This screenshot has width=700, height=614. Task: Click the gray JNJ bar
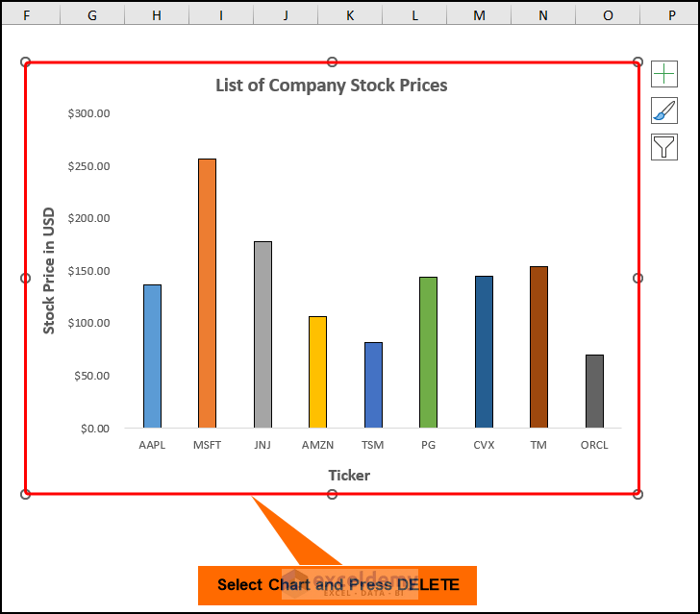click(x=262, y=334)
